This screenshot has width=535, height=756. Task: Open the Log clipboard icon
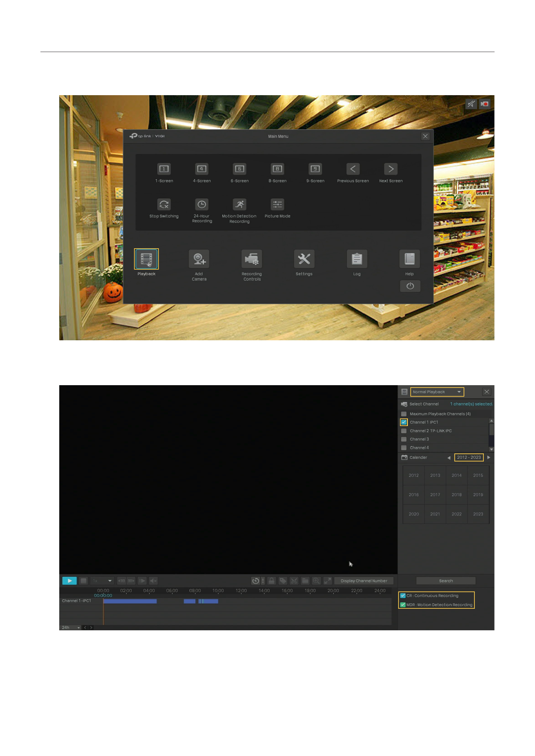[357, 259]
